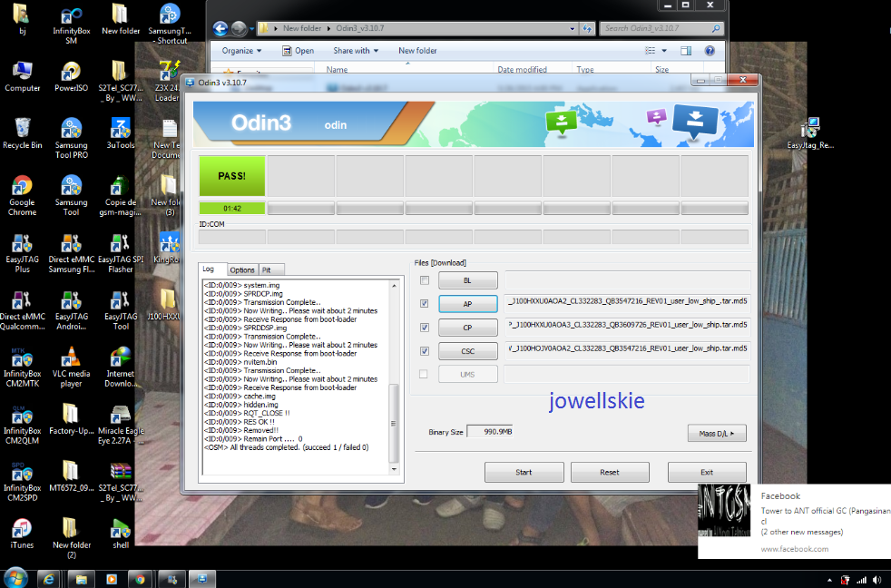Open Factory-Up... folder on desktop
Image resolution: width=891 pixels, height=588 pixels.
tap(71, 419)
